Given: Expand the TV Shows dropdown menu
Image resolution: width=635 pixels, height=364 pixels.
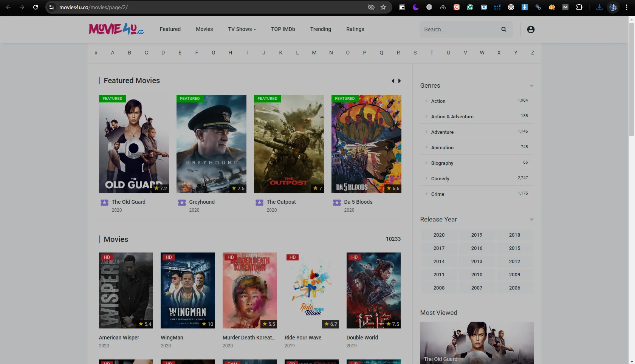Looking at the screenshot, I should pos(242,29).
